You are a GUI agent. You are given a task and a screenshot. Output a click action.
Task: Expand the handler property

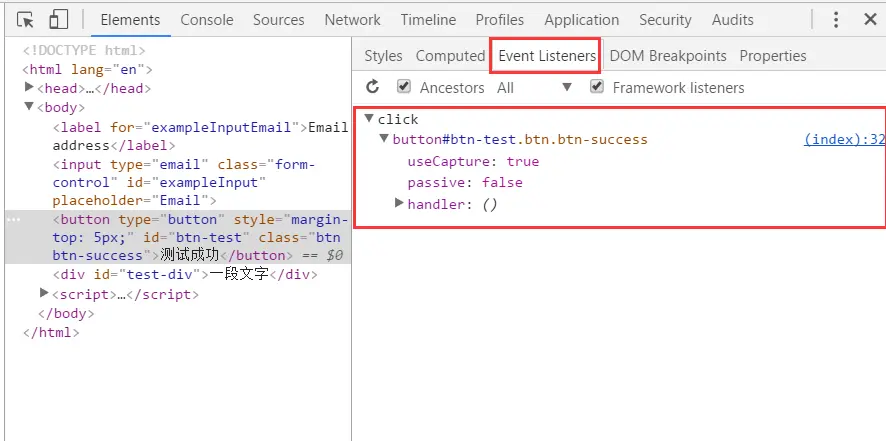pos(399,203)
